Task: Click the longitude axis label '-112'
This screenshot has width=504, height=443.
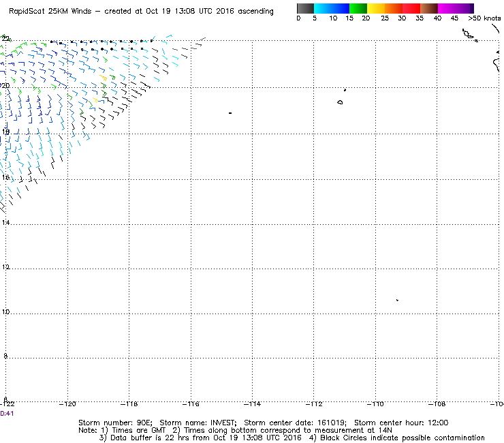Action: 314,404
